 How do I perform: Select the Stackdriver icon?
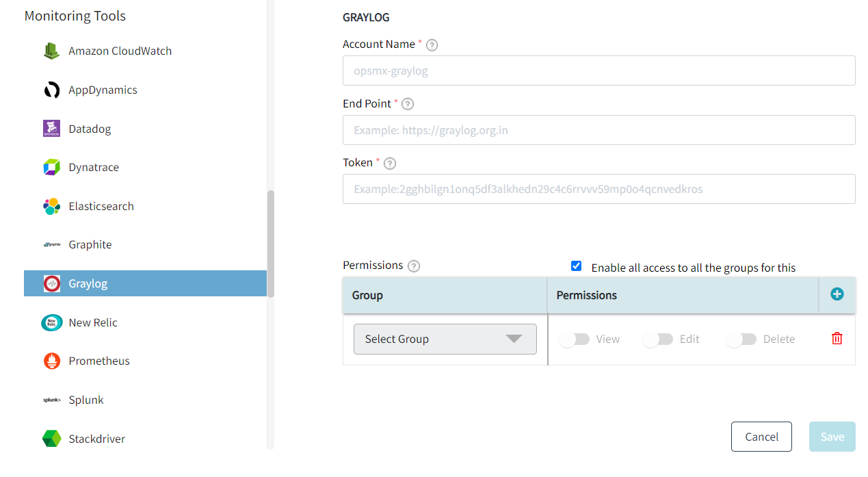51,439
